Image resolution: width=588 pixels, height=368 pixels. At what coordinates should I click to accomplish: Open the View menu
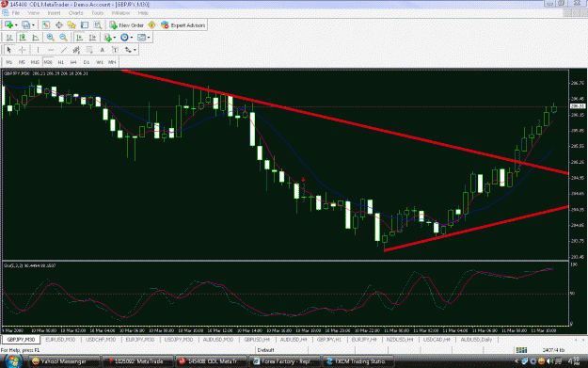[x=33, y=13]
